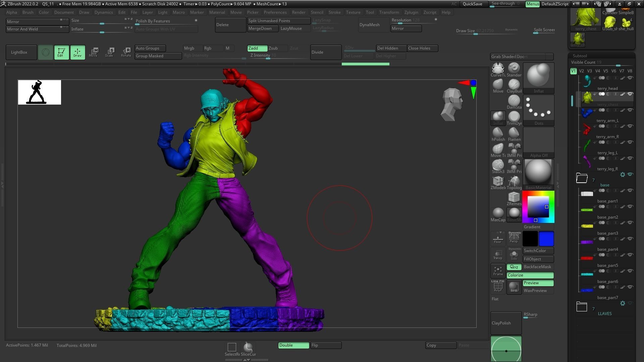Viewport: 644px width, 362px height.
Task: Toggle visibility of the terry_head subtool
Action: [630, 78]
